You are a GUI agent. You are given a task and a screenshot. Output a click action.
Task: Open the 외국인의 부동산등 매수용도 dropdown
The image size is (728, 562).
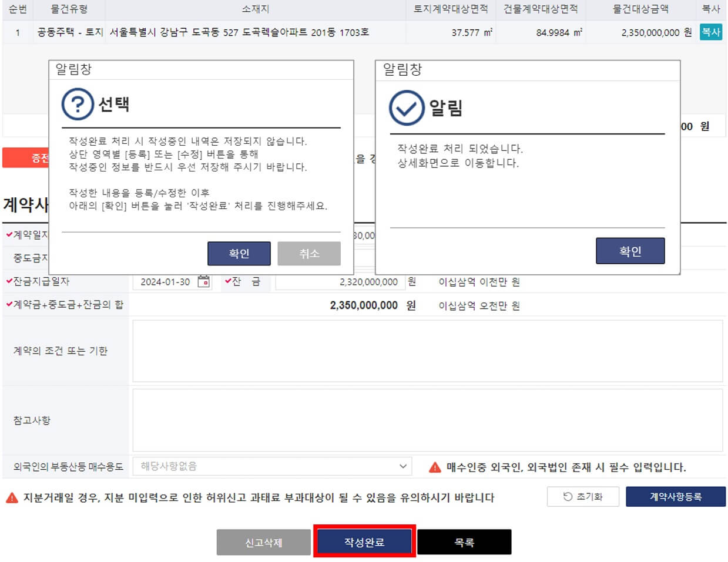coord(273,466)
